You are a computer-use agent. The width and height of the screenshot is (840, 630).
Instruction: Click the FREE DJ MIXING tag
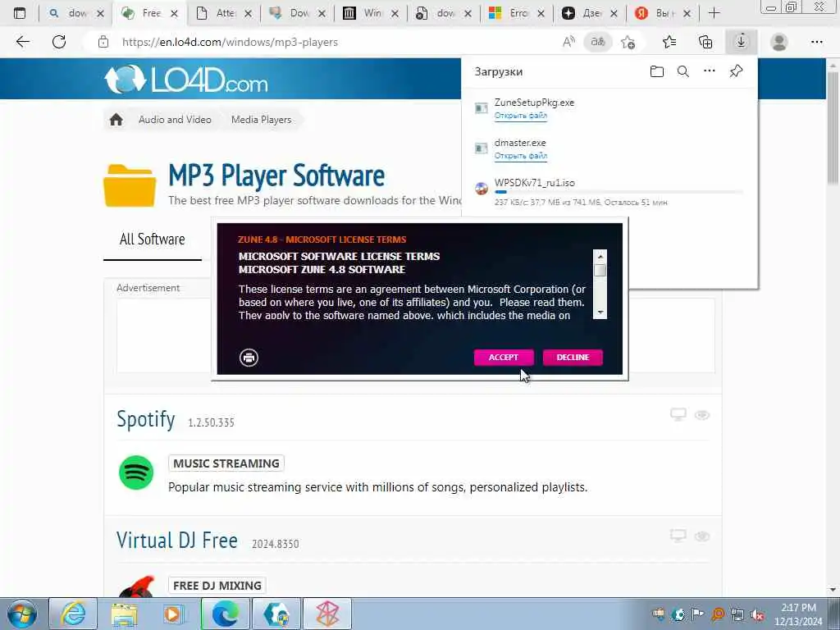217,586
